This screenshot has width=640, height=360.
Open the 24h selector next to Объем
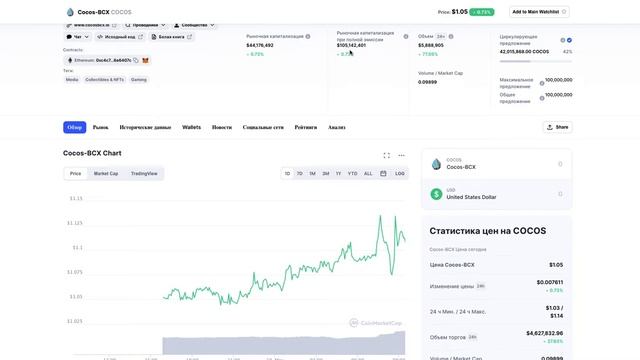point(441,36)
